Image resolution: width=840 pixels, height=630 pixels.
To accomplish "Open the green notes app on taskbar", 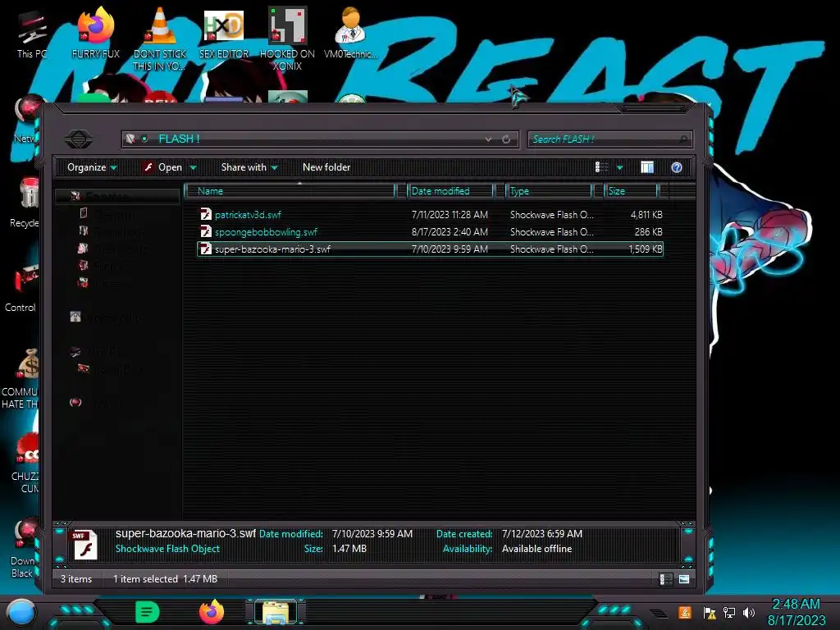I will (148, 612).
